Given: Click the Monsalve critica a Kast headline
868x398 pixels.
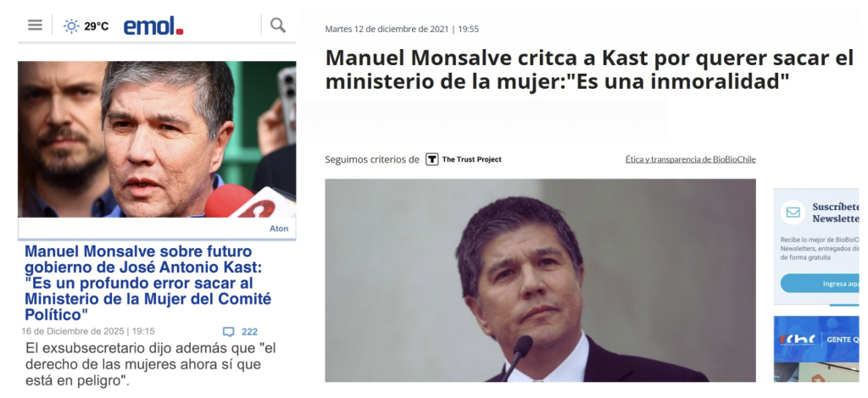Looking at the screenshot, I should (x=590, y=69).
